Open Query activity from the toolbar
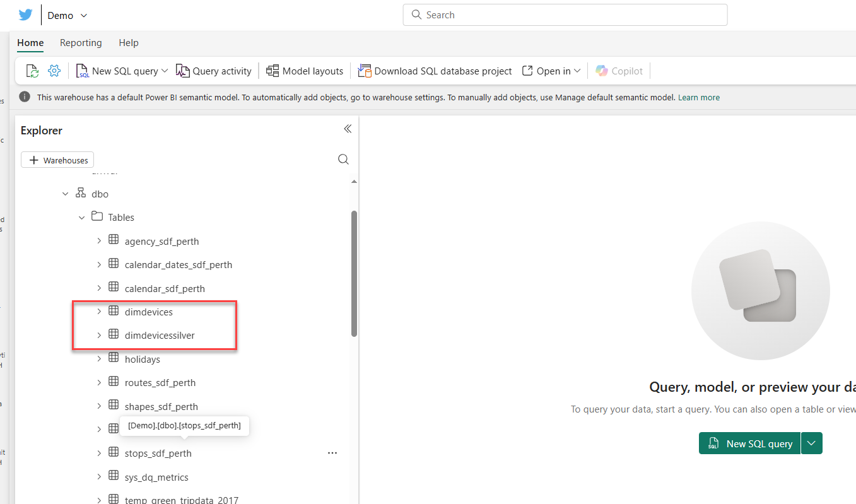The image size is (856, 504). click(214, 71)
